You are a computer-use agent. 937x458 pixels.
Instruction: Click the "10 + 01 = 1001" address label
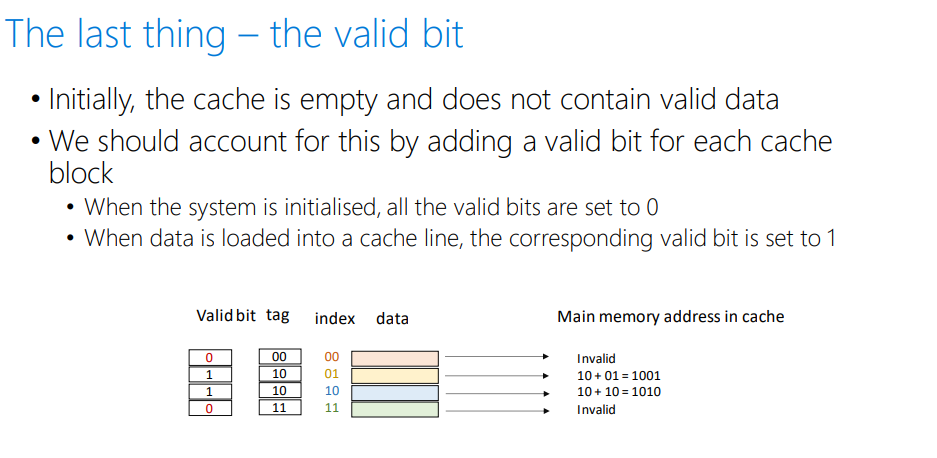pyautogui.click(x=619, y=375)
